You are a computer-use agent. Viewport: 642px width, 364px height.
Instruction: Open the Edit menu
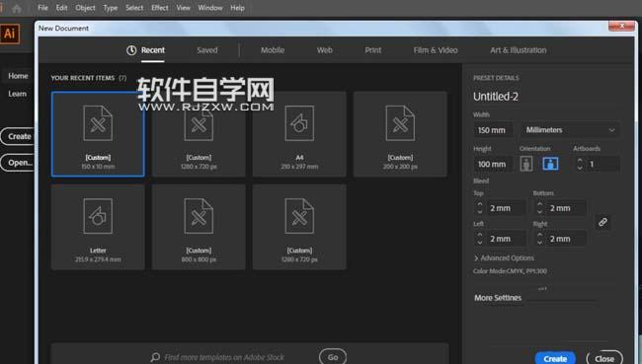(x=61, y=8)
